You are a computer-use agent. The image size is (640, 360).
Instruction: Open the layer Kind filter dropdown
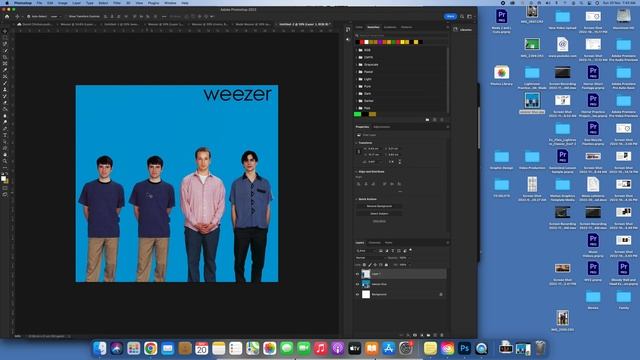point(366,251)
